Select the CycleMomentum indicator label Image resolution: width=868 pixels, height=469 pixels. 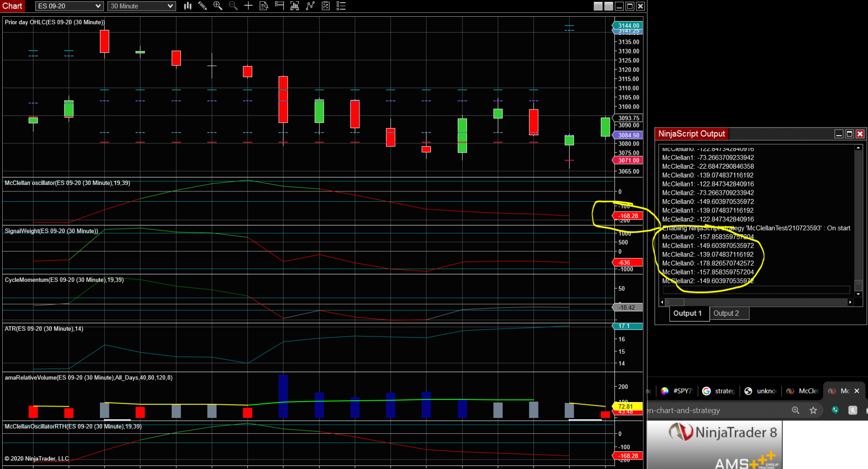tap(64, 280)
